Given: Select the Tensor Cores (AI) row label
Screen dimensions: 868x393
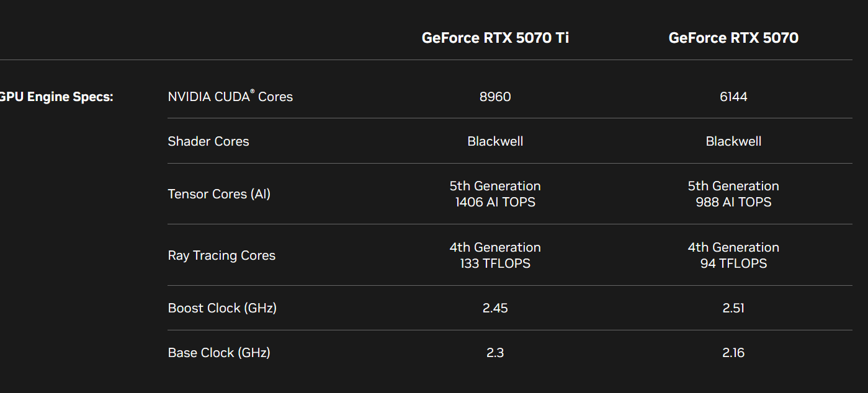Looking at the screenshot, I should coord(219,194).
